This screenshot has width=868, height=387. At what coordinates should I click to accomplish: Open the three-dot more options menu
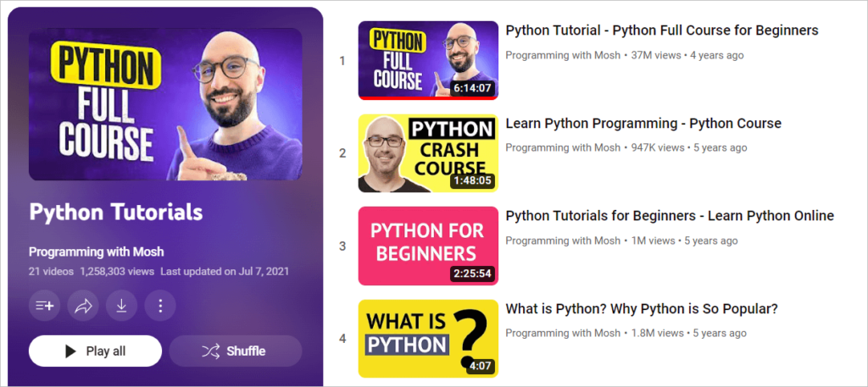(x=160, y=307)
